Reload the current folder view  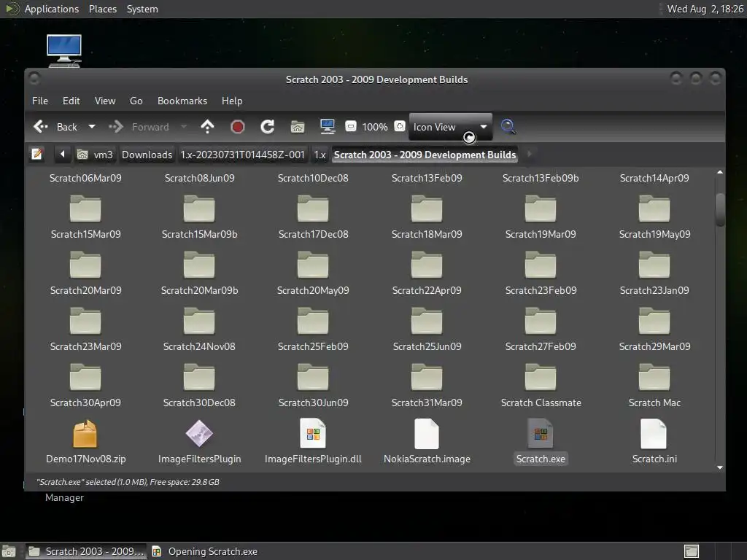pyautogui.click(x=267, y=127)
